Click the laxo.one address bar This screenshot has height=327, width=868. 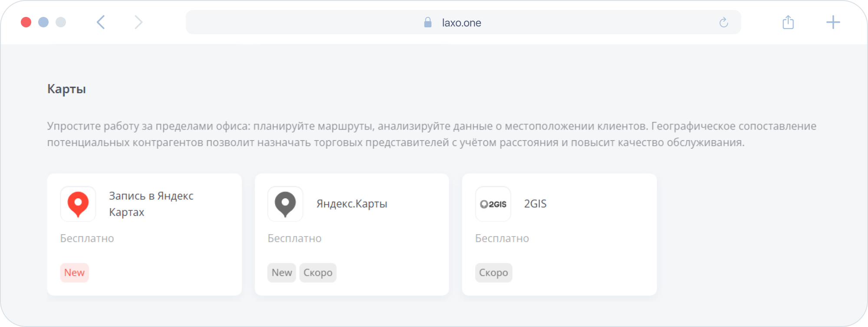click(461, 23)
